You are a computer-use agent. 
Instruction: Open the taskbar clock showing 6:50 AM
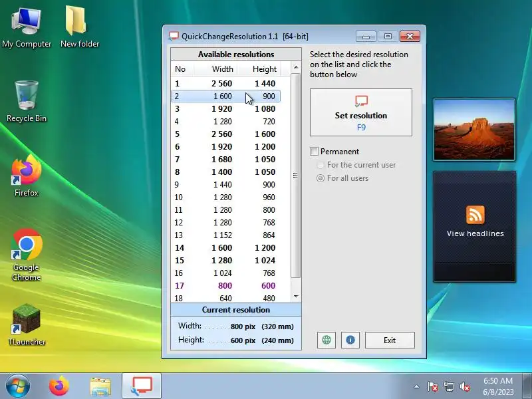(x=498, y=386)
